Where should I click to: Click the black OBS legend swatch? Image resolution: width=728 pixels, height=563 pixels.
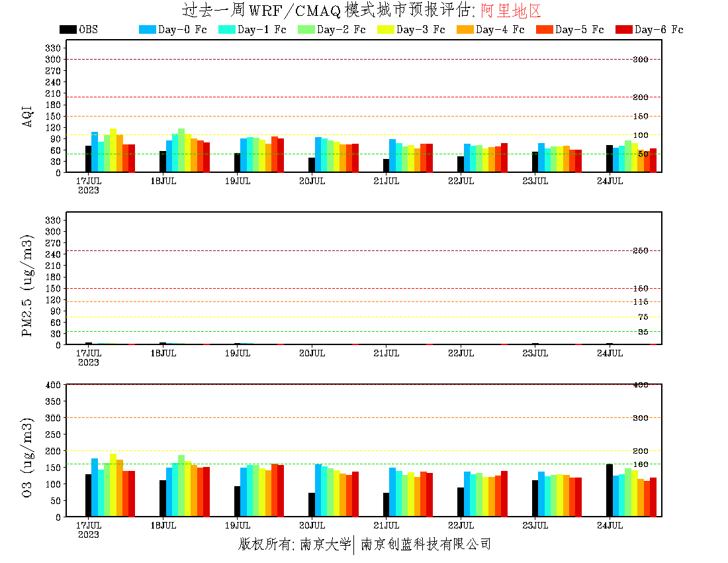(x=68, y=29)
